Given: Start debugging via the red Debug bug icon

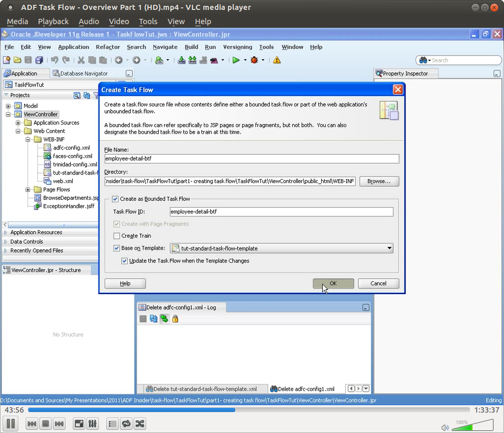Looking at the screenshot, I should (x=254, y=60).
